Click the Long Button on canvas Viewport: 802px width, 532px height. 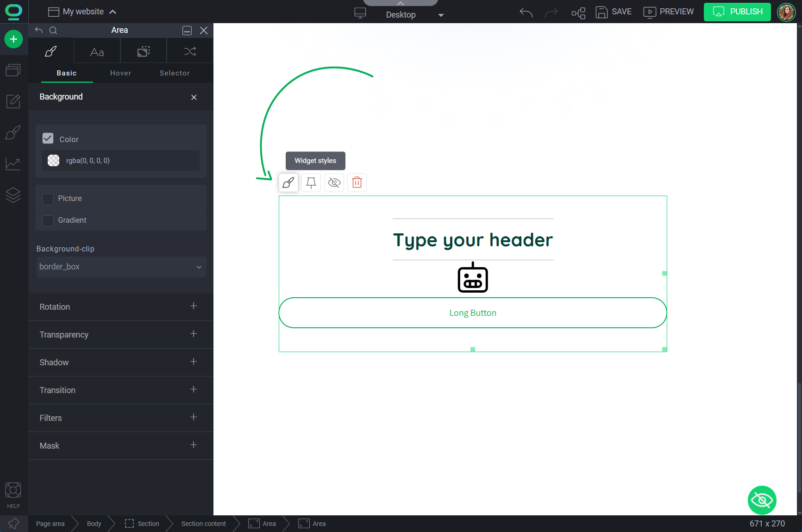click(473, 313)
